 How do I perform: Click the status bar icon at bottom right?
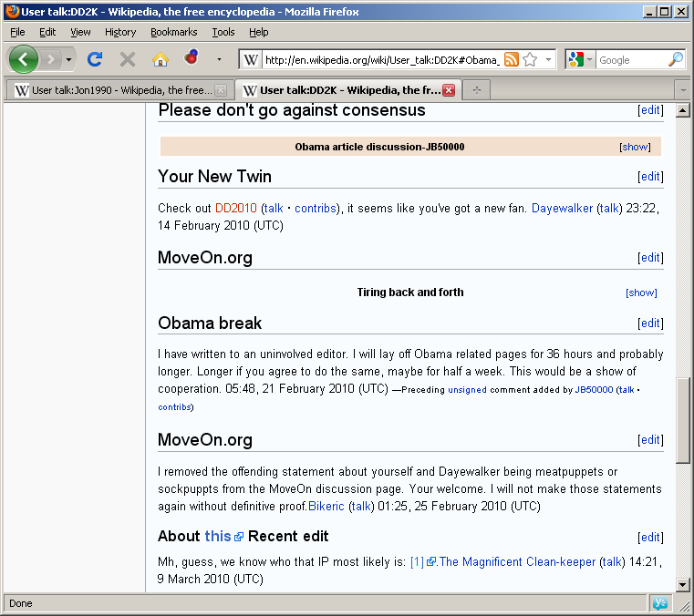coord(659,603)
